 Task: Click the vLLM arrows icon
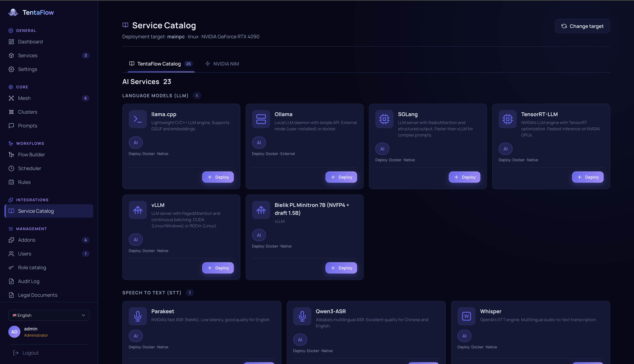point(138,210)
